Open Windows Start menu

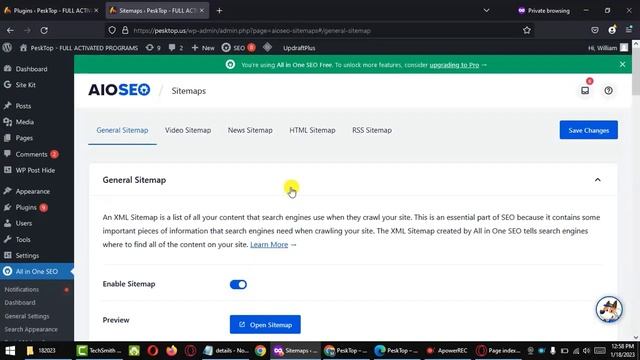[10, 351]
